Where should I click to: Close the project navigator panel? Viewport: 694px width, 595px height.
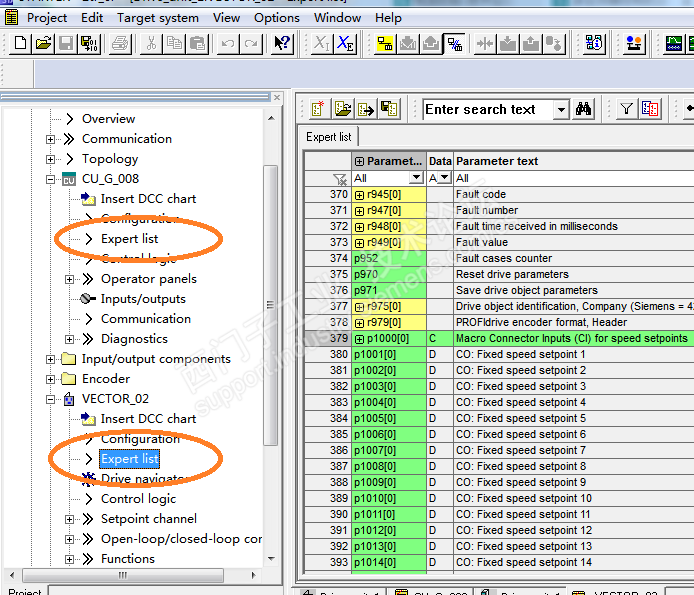pos(277,97)
